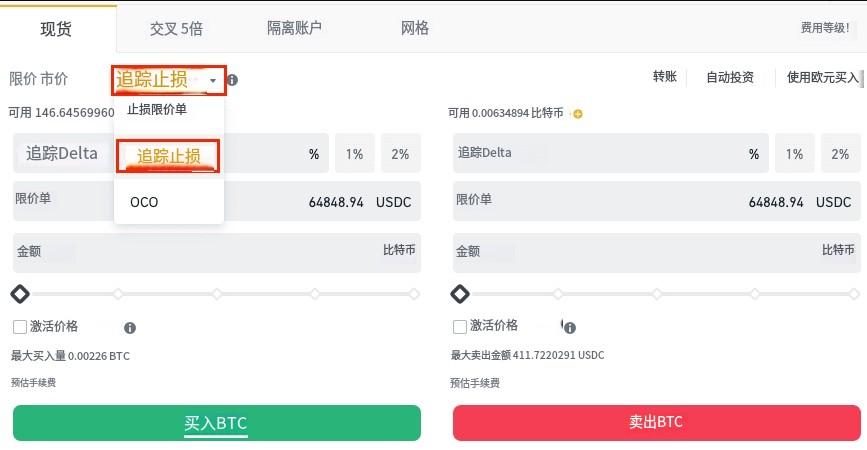Click the 转账 link
Screen dimensions: 867x450
(x=665, y=77)
